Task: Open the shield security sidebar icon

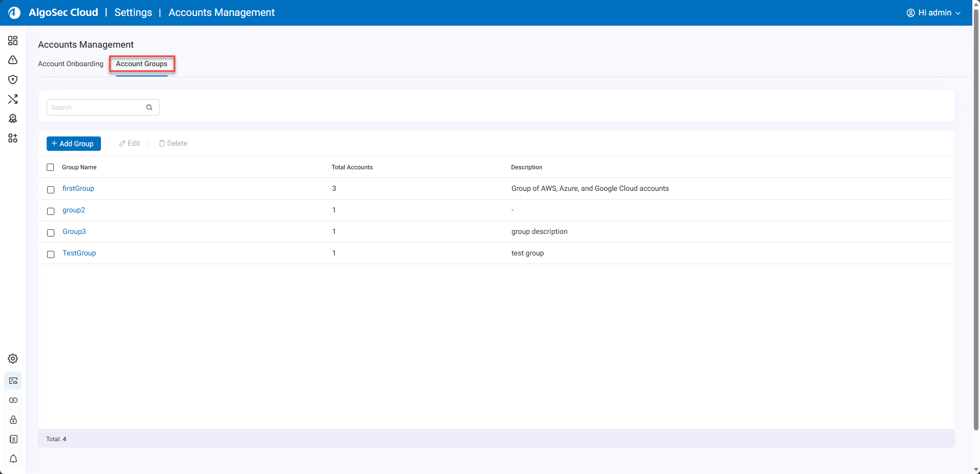Action: (13, 80)
